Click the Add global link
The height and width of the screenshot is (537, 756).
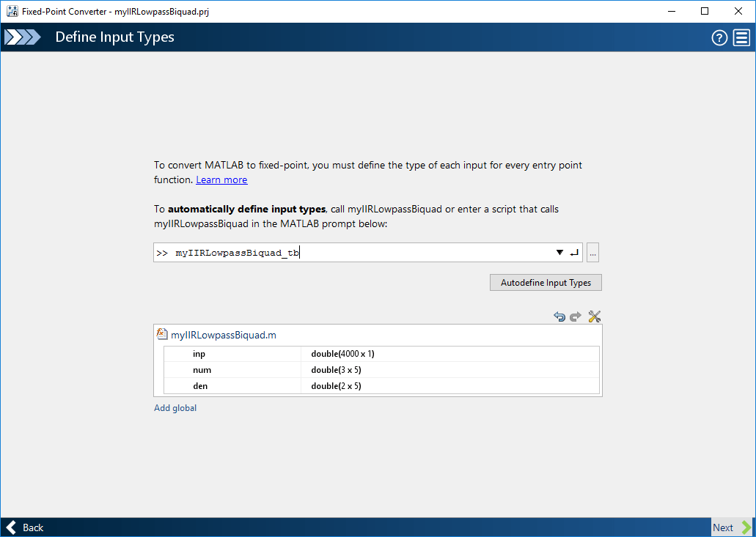[175, 408]
